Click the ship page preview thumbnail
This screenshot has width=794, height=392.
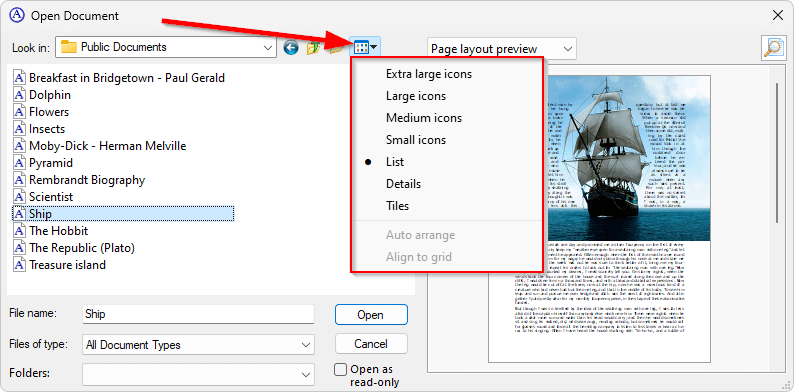(599, 219)
